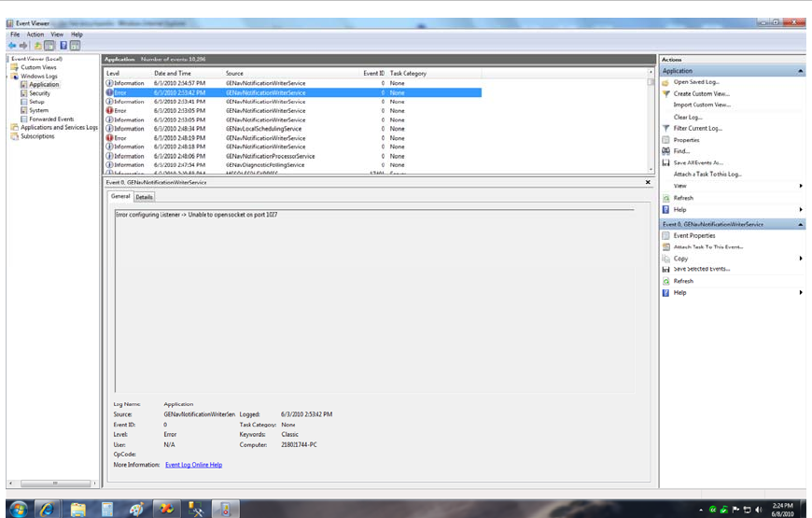Collapse the Application actions section

(x=800, y=71)
